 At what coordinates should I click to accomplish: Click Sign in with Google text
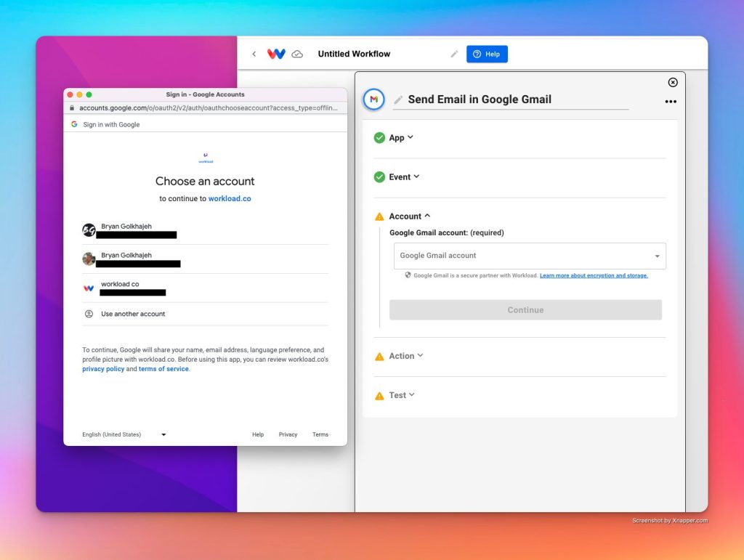(x=111, y=125)
